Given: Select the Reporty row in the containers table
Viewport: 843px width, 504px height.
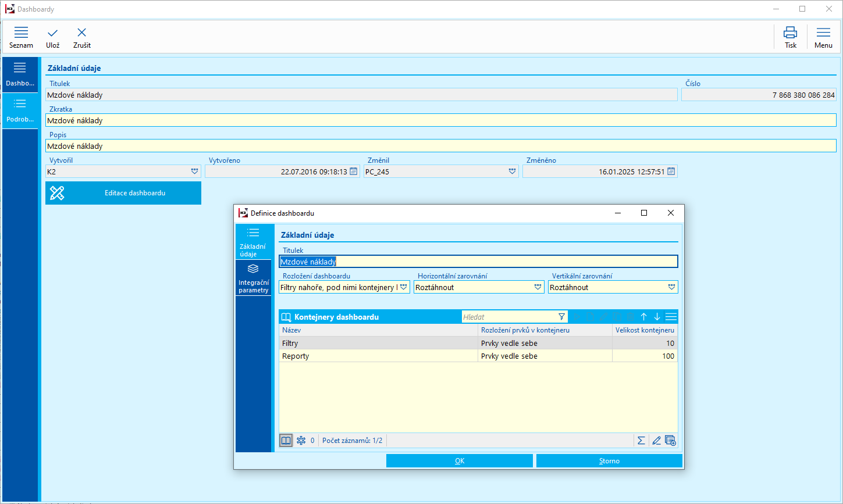Looking at the screenshot, I should point(478,356).
